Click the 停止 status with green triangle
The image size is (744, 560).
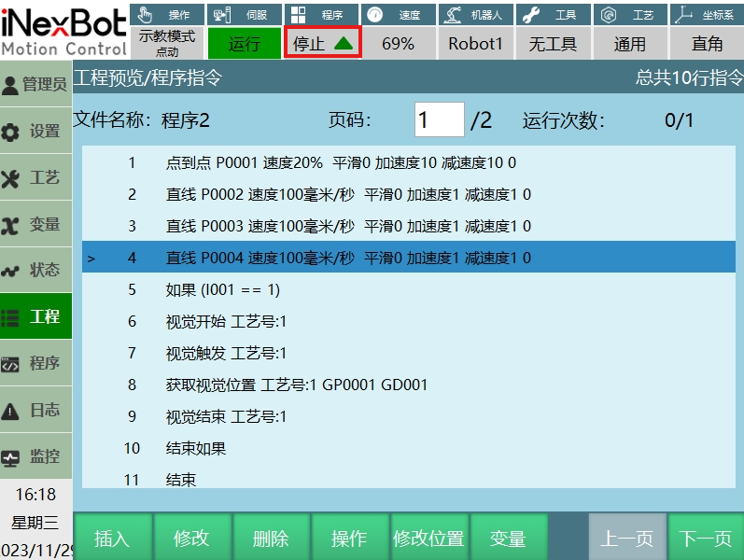322,44
